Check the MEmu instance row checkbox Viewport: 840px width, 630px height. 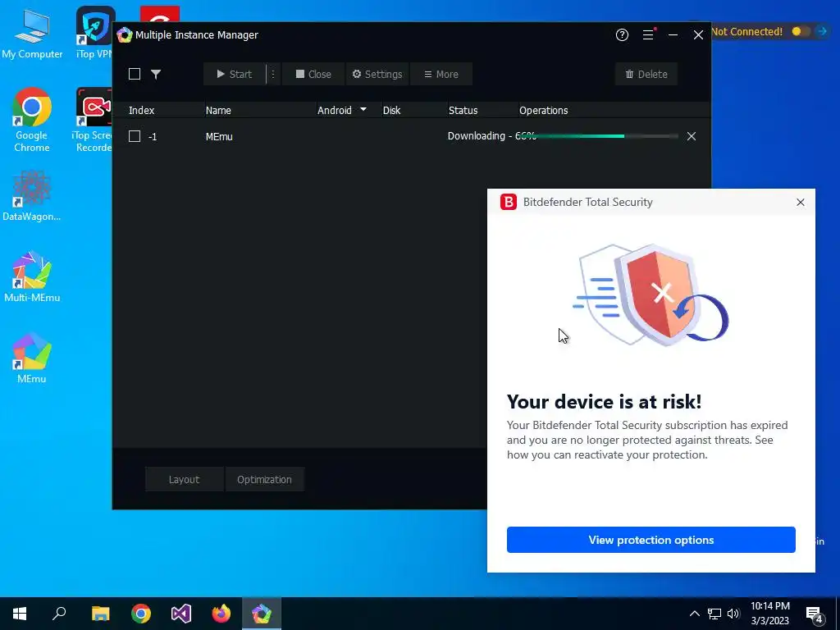click(x=135, y=136)
